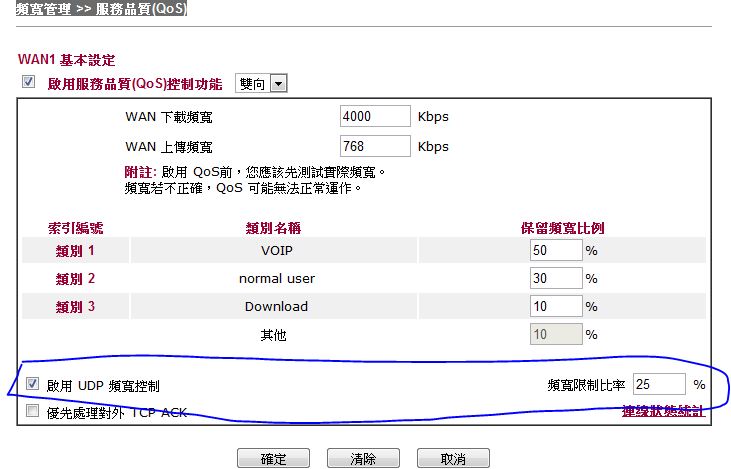This screenshot has height=469, width=731.
Task: Click the WAN 下載頻寬 input field
Action: point(375,116)
